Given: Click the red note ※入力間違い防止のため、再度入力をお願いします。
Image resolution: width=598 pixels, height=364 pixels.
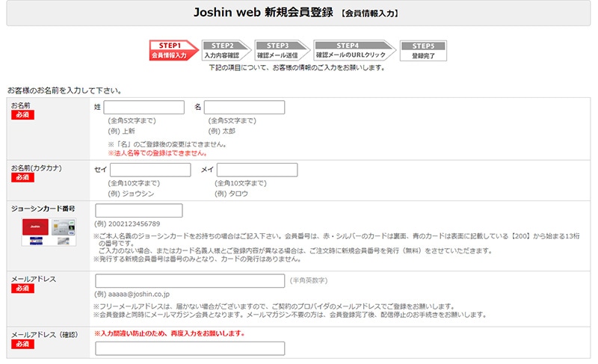Looking at the screenshot, I should pos(170,333).
